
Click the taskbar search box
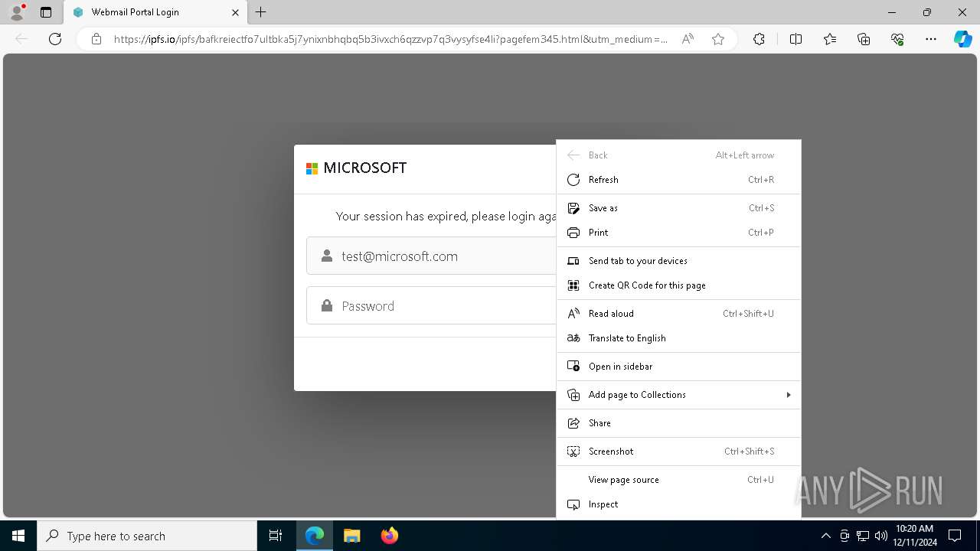[147, 536]
